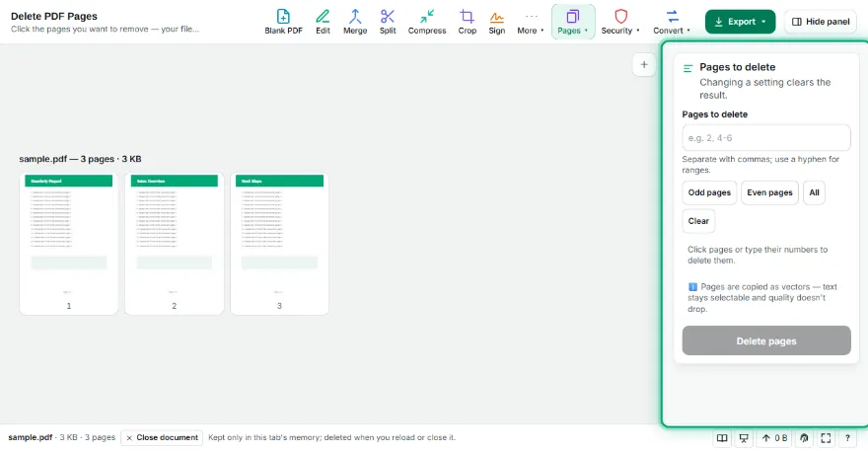Image resolution: width=868 pixels, height=451 pixels.
Task: Select the Edit pencil tool
Action: click(x=323, y=22)
